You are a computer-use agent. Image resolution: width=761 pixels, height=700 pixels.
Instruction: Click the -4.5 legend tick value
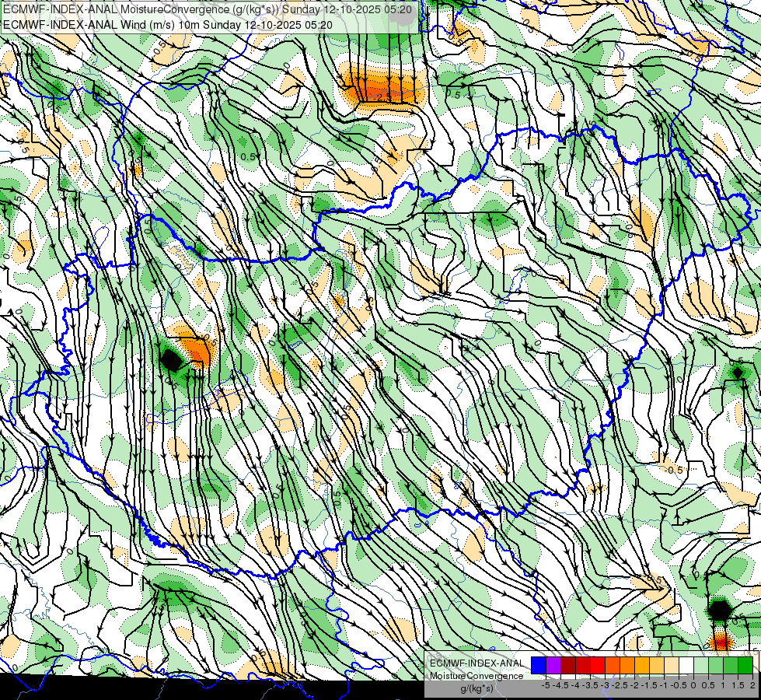click(561, 685)
